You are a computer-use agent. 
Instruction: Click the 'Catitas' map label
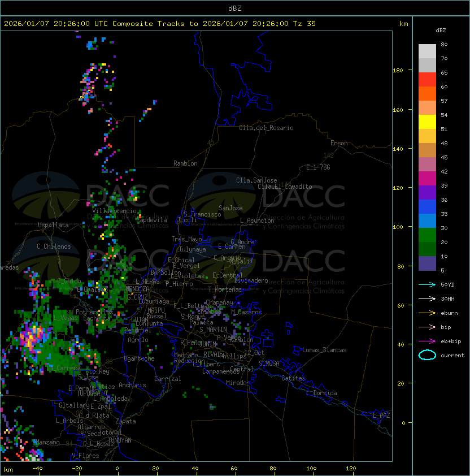(293, 379)
